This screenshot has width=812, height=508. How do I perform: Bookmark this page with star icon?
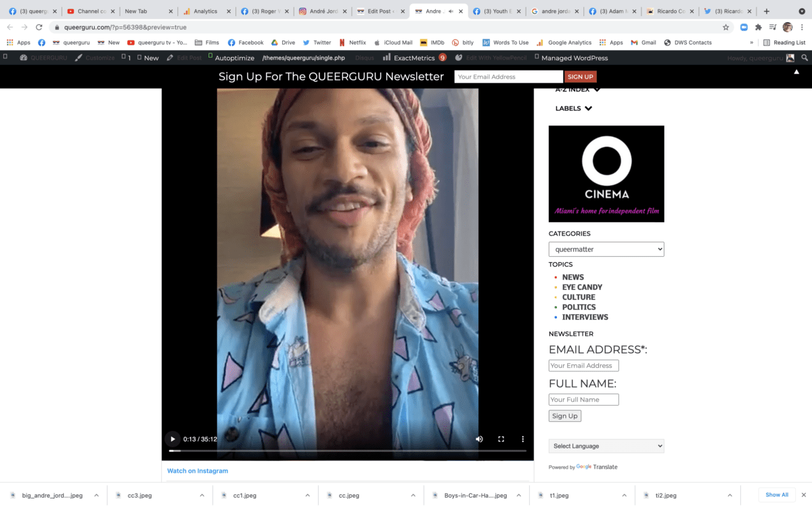click(725, 27)
